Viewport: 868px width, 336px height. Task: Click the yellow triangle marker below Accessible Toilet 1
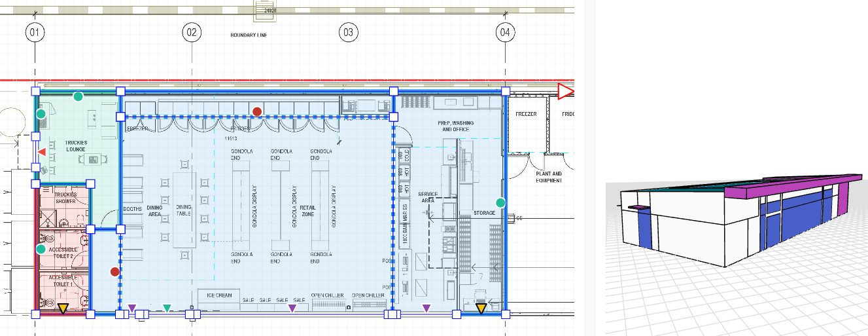63,308
